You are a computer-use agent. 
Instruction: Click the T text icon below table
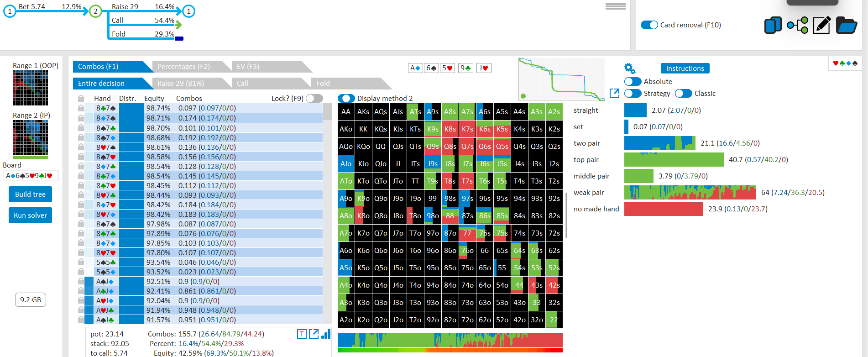(302, 334)
